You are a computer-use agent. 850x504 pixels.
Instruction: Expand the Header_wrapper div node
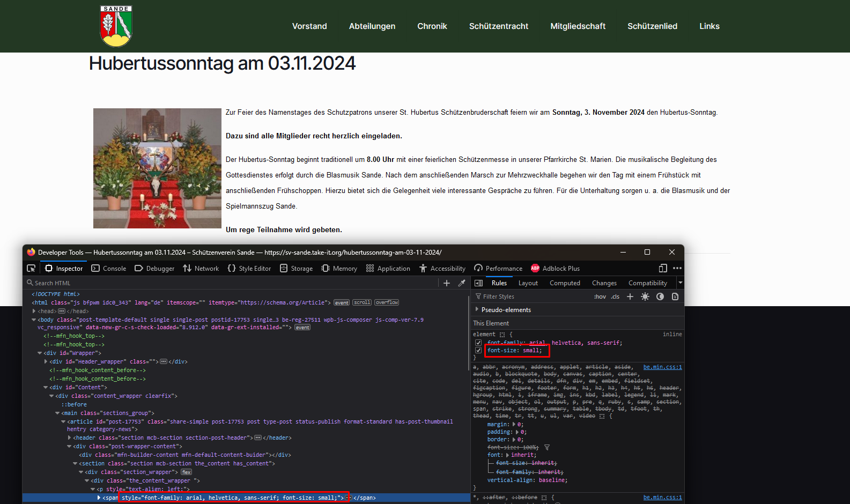pyautogui.click(x=46, y=361)
